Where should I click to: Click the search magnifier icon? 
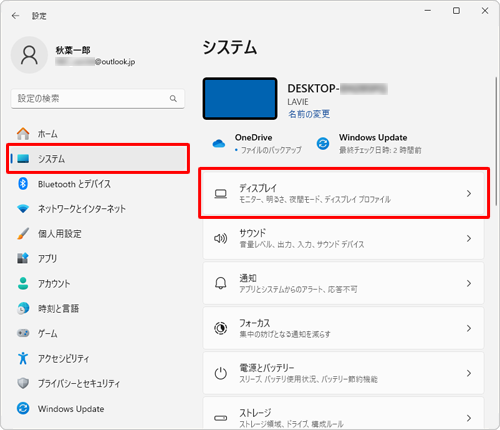pos(173,98)
